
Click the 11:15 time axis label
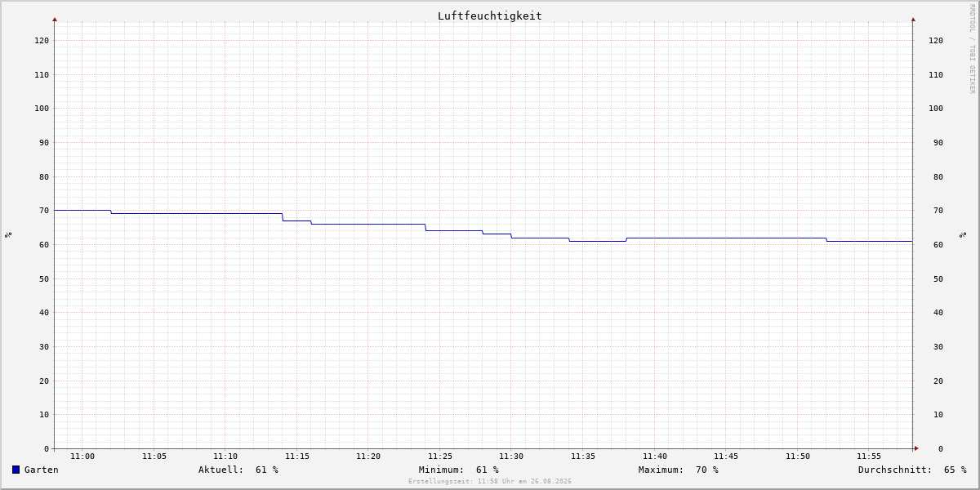click(x=297, y=457)
